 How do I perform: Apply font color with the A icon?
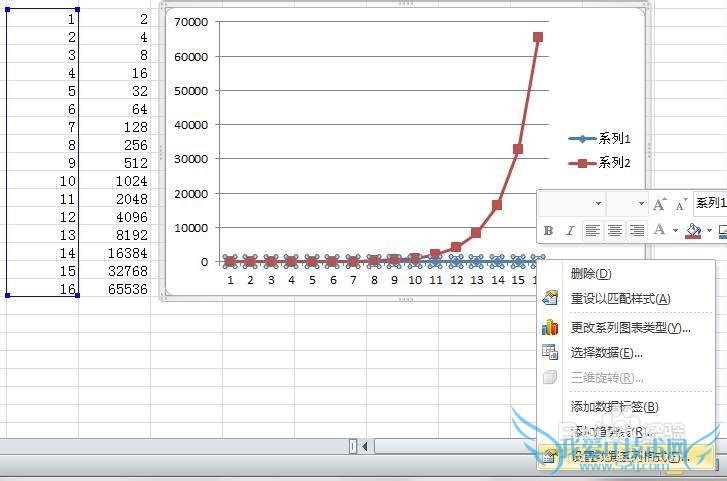[659, 230]
